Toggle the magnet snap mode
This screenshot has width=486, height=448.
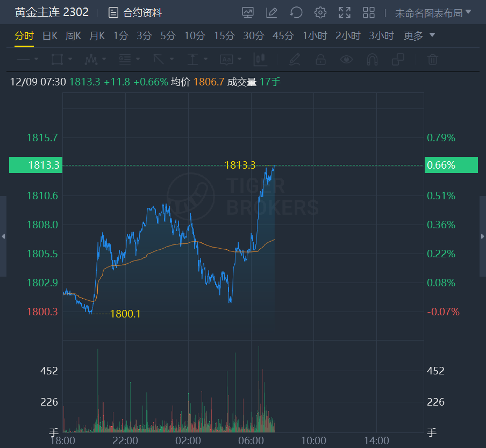tap(372, 59)
